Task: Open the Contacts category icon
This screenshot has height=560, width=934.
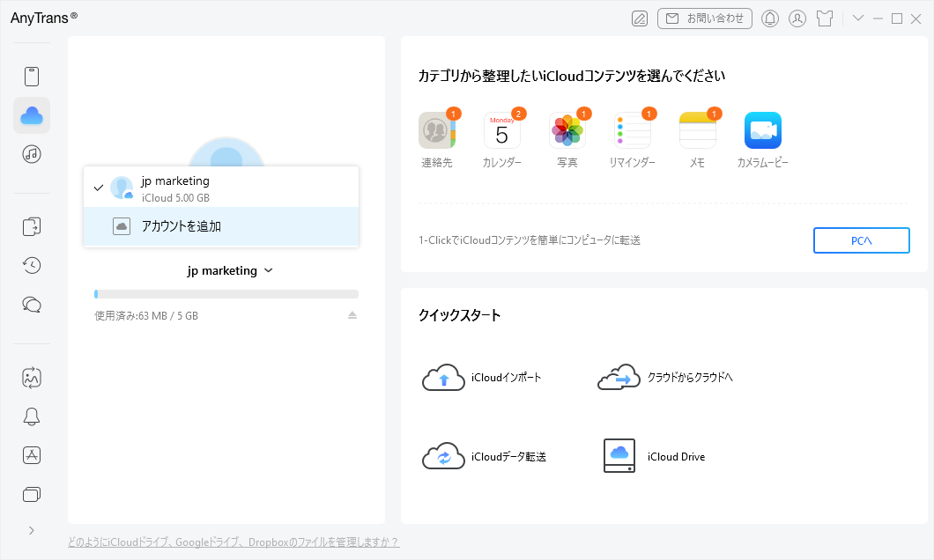Action: pos(437,131)
